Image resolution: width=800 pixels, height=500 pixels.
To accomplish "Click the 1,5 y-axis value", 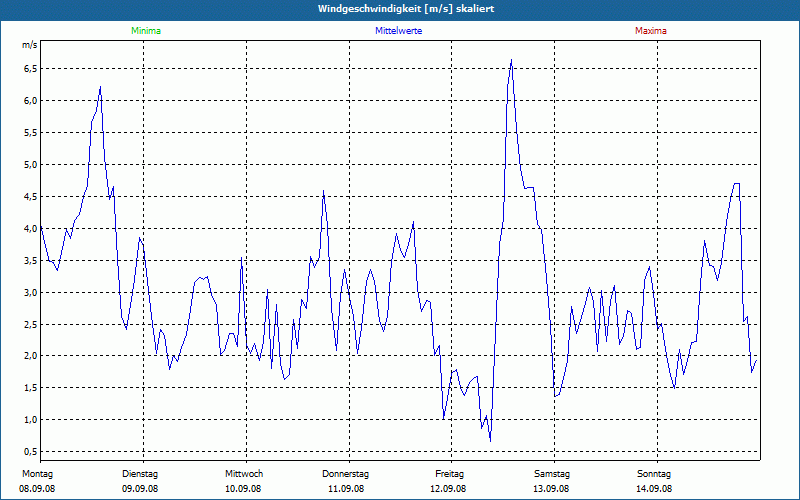I will (31, 388).
